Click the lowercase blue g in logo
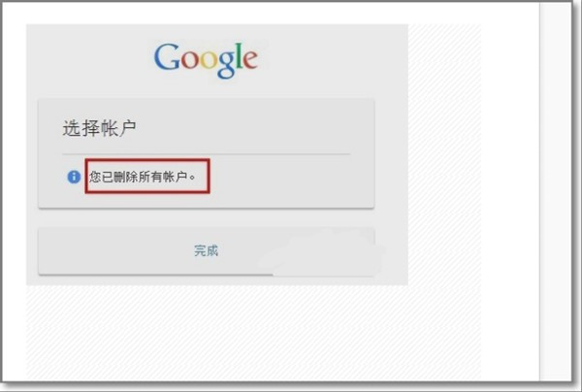Screen dimensions: 582x392 (227, 65)
